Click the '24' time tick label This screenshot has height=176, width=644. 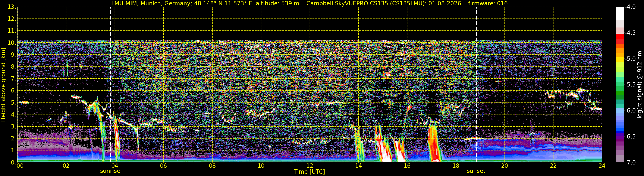click(602, 166)
